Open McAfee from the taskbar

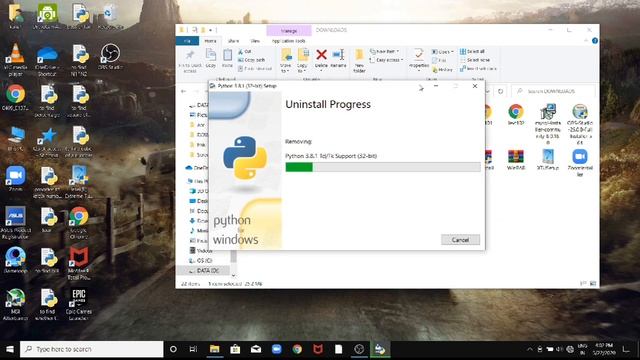click(x=318, y=349)
